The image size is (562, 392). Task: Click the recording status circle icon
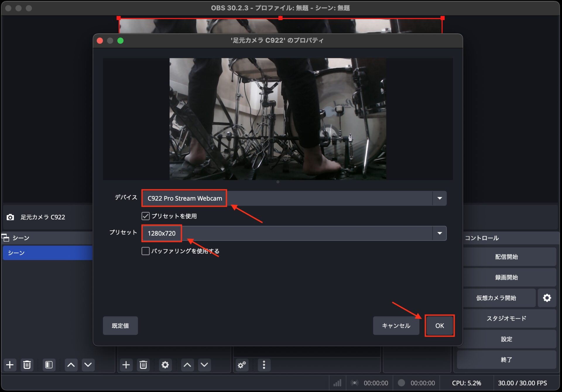point(401,383)
